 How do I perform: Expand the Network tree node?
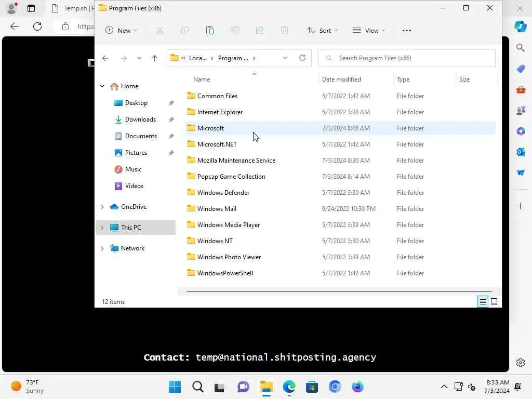(102, 248)
